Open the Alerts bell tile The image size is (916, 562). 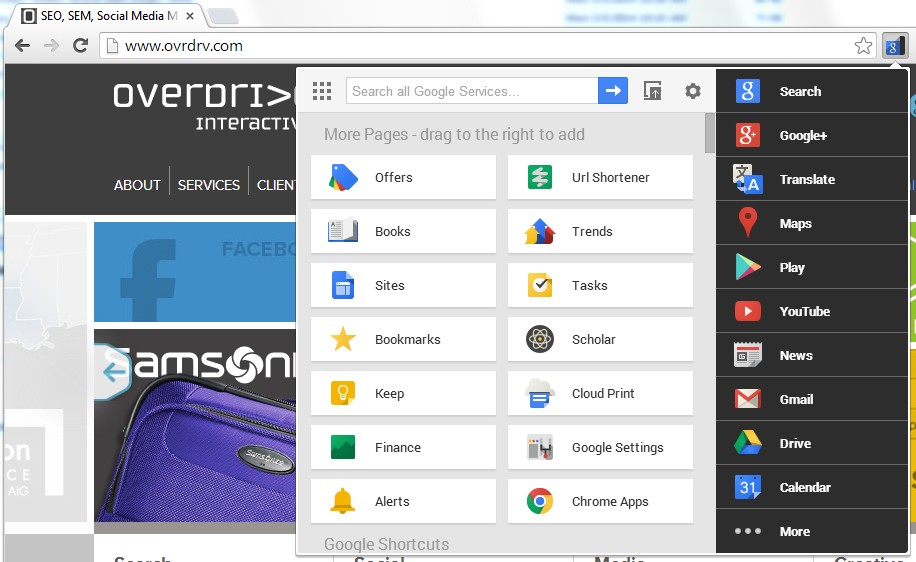403,501
